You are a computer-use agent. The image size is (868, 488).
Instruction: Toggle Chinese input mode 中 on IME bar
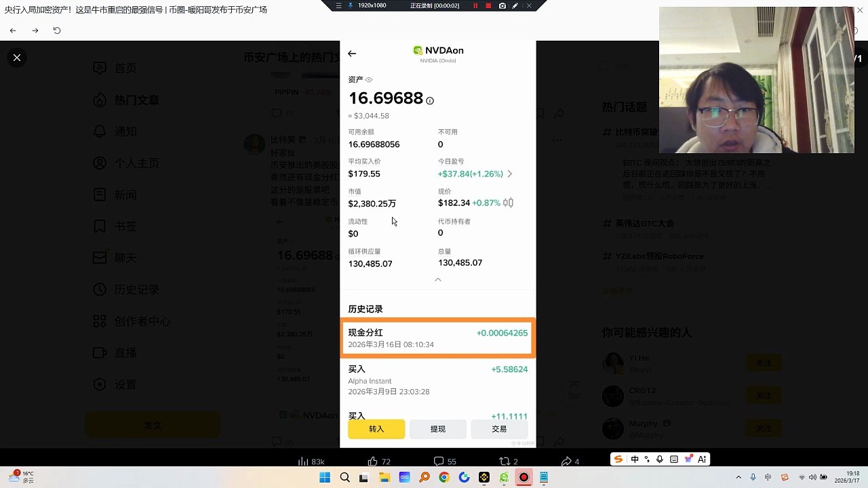(x=635, y=460)
